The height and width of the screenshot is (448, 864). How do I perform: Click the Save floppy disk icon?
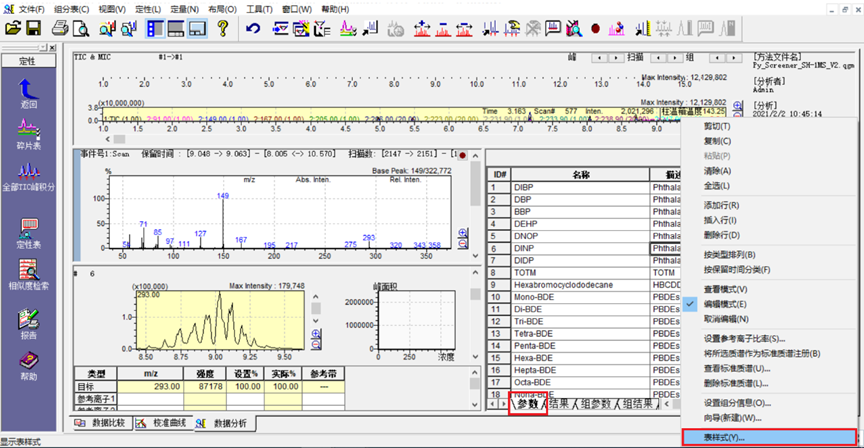click(x=34, y=29)
